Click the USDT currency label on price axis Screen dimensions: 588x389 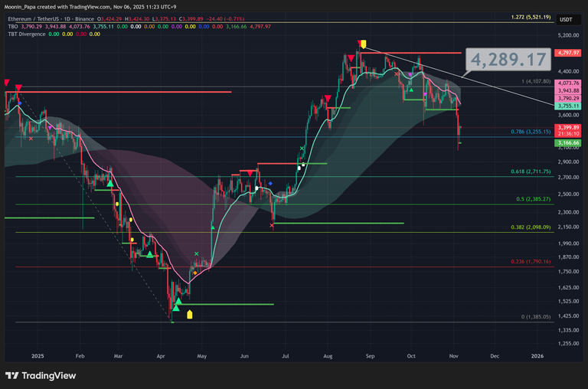tap(566, 20)
